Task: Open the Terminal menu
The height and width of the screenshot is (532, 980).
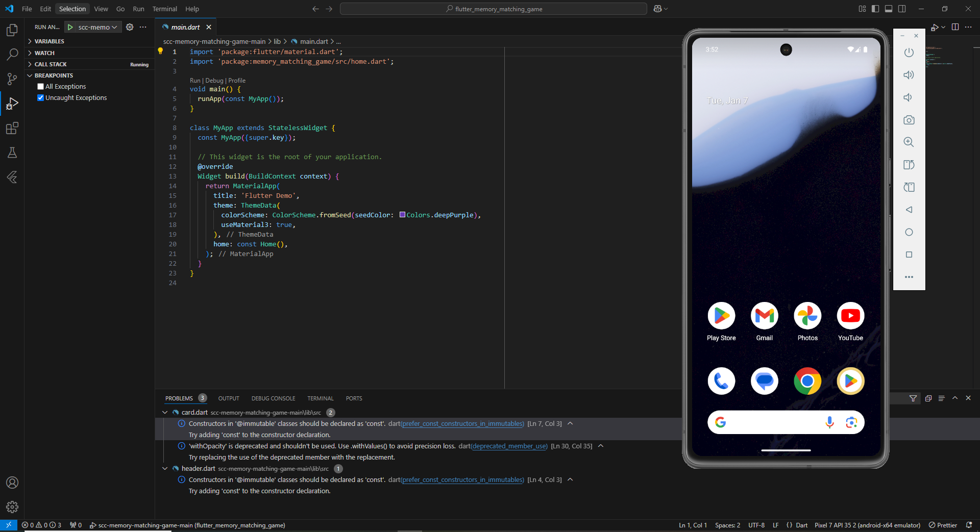Action: [164, 9]
